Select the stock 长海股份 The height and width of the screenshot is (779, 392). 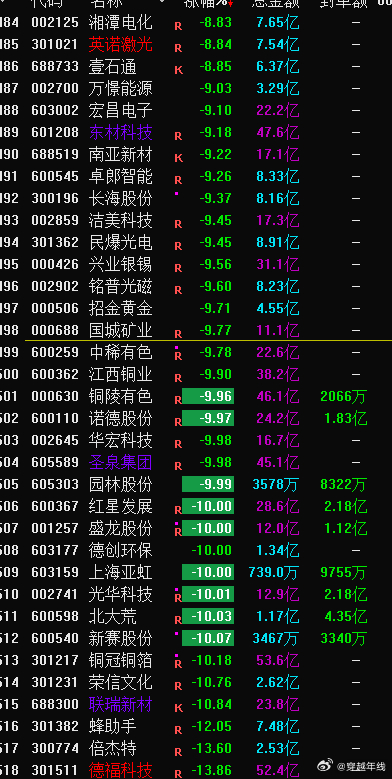121,198
